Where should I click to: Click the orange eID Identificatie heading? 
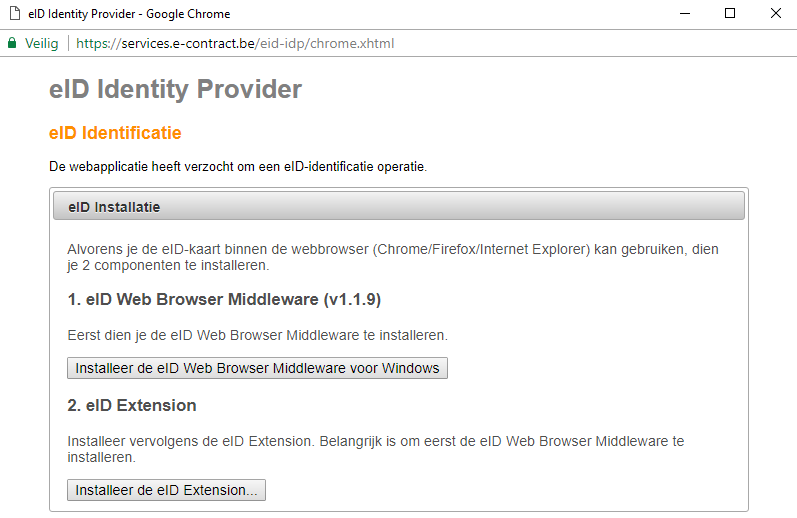pos(115,133)
